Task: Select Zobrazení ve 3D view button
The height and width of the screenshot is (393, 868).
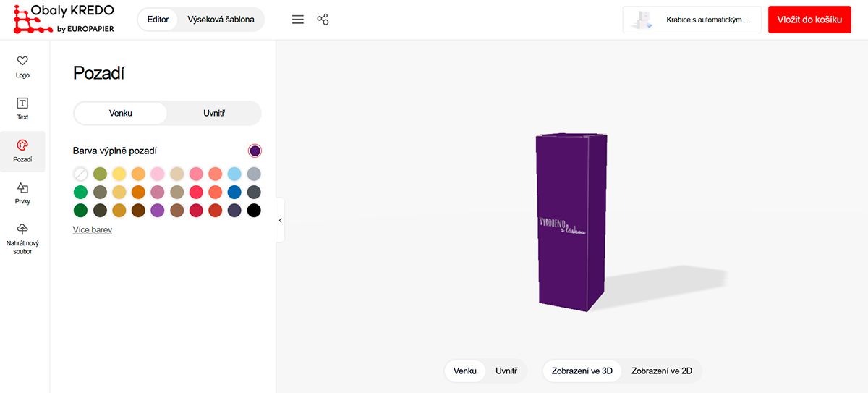Action: (x=582, y=371)
